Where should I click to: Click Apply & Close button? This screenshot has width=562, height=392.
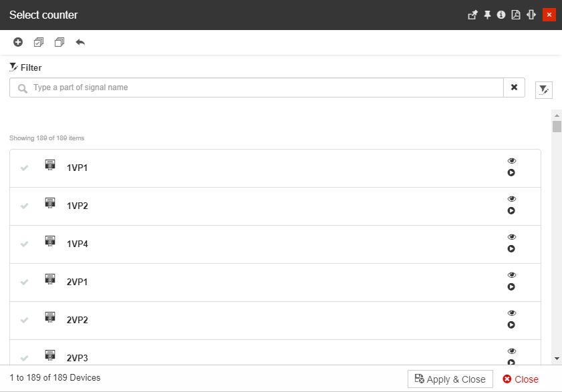click(x=450, y=379)
